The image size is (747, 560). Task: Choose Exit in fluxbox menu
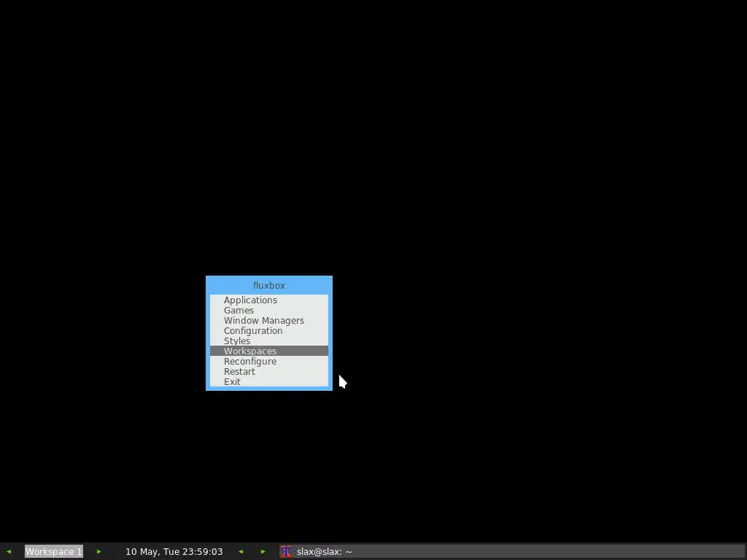pyautogui.click(x=268, y=382)
